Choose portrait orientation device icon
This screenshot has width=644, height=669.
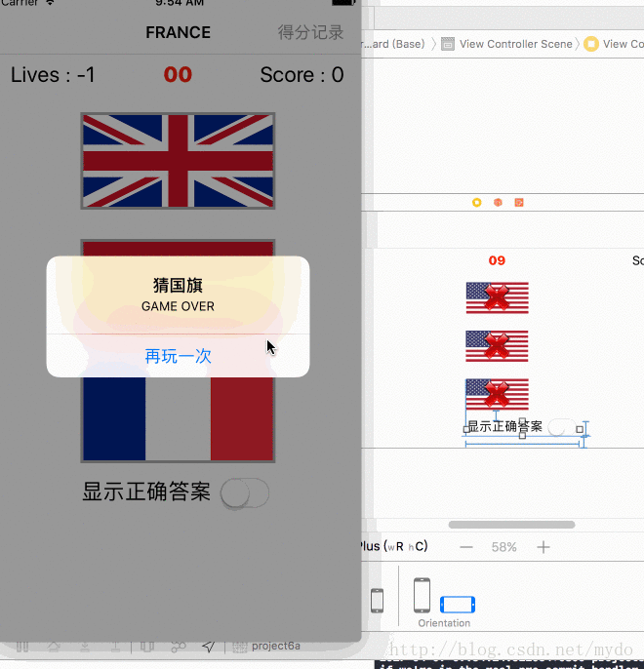(x=422, y=595)
